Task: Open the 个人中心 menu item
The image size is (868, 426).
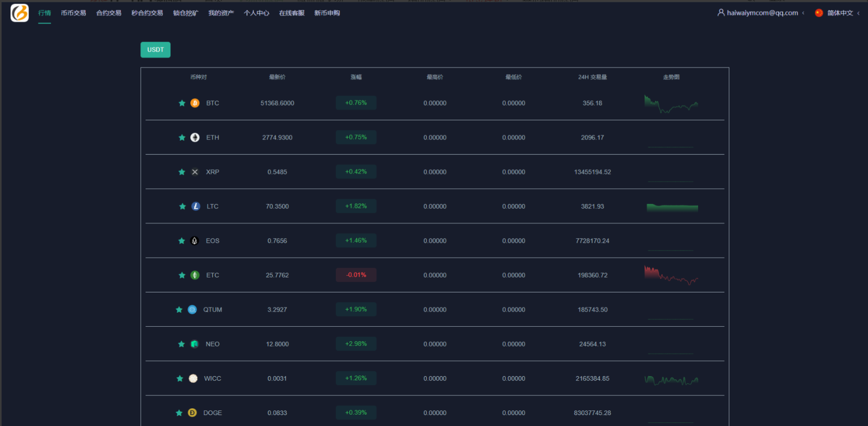Action: tap(256, 13)
